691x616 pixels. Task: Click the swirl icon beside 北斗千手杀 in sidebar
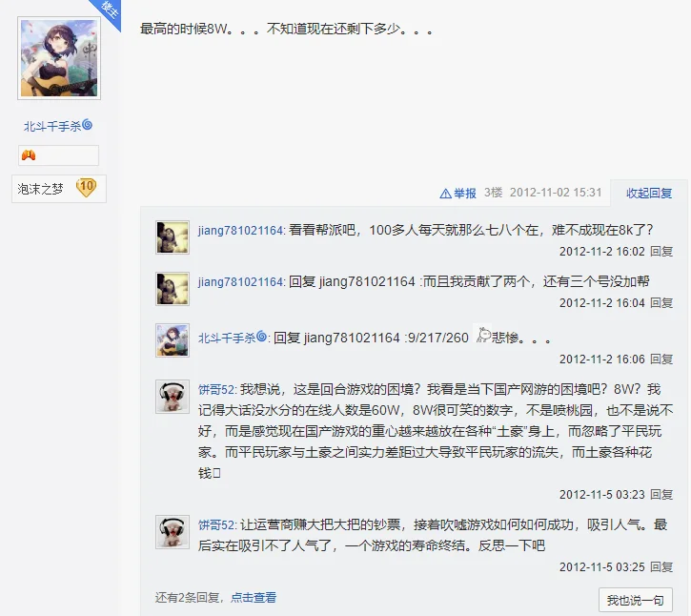(x=88, y=125)
